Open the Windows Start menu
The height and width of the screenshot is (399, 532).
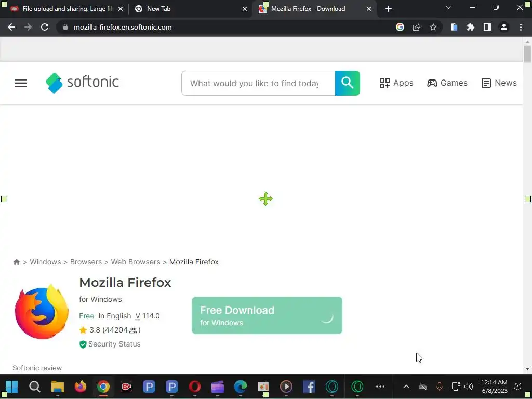[11, 387]
